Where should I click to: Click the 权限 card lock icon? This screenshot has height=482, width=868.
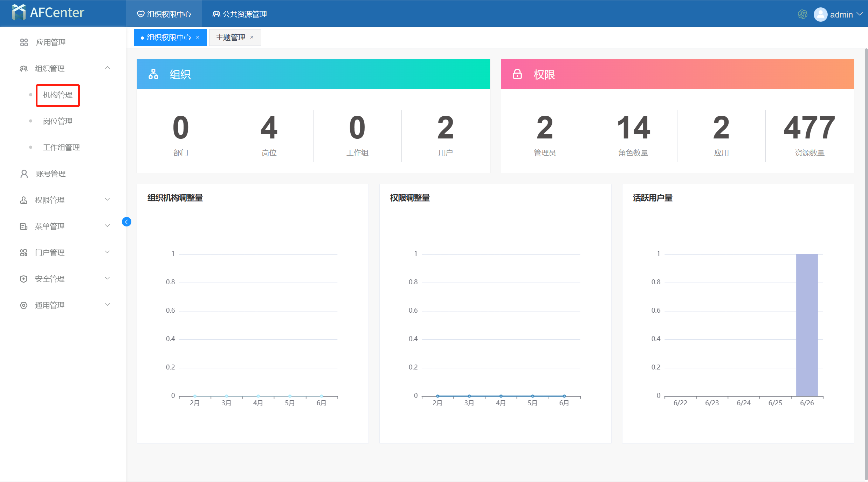pyautogui.click(x=517, y=74)
